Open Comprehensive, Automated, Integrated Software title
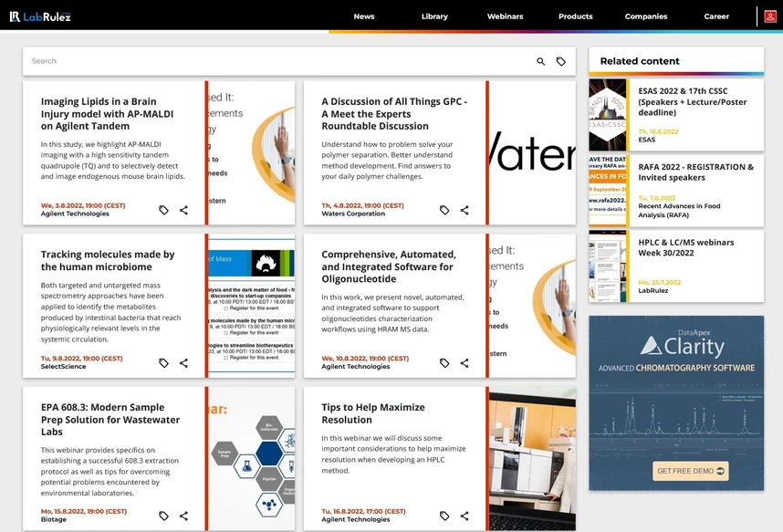Screen dimensions: 783x532 (389, 266)
